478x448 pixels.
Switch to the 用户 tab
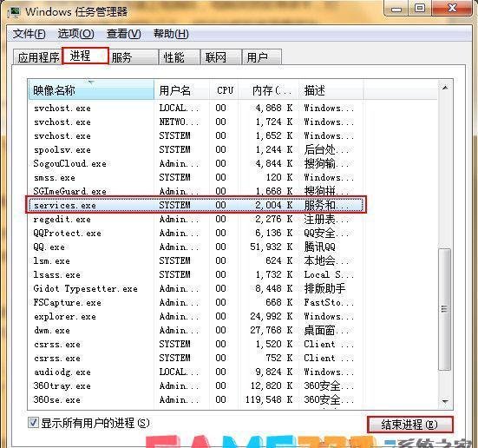point(262,57)
